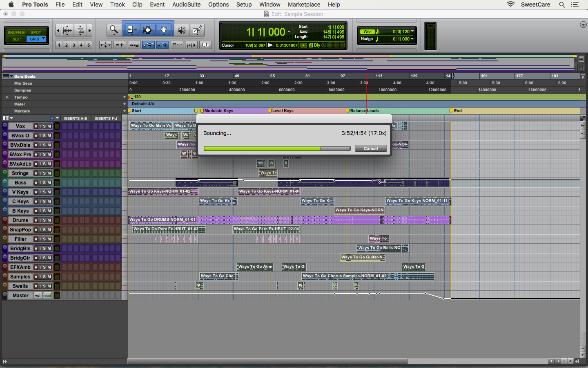Enable Shuffle edit mode

pyautogui.click(x=16, y=32)
